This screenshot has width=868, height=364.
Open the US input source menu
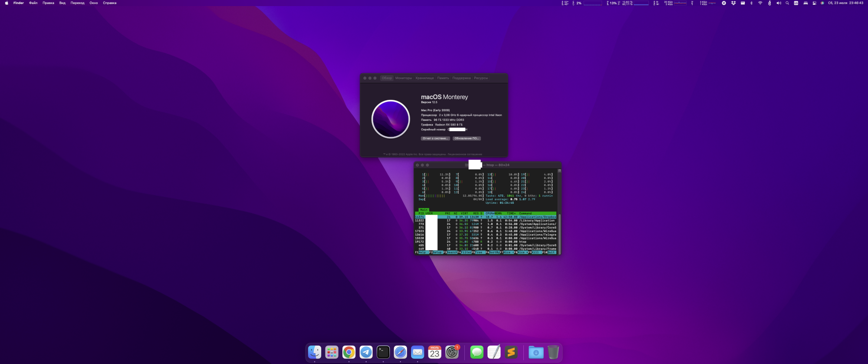pos(796,3)
